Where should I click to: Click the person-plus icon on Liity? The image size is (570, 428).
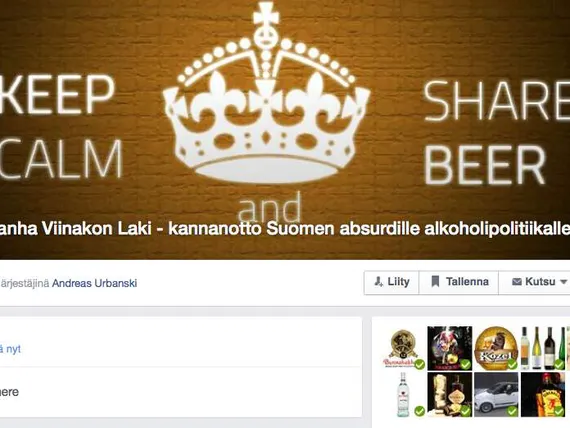click(379, 282)
